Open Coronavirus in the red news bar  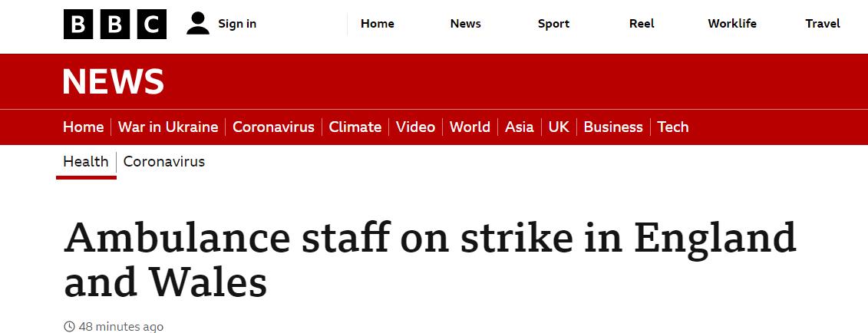273,127
